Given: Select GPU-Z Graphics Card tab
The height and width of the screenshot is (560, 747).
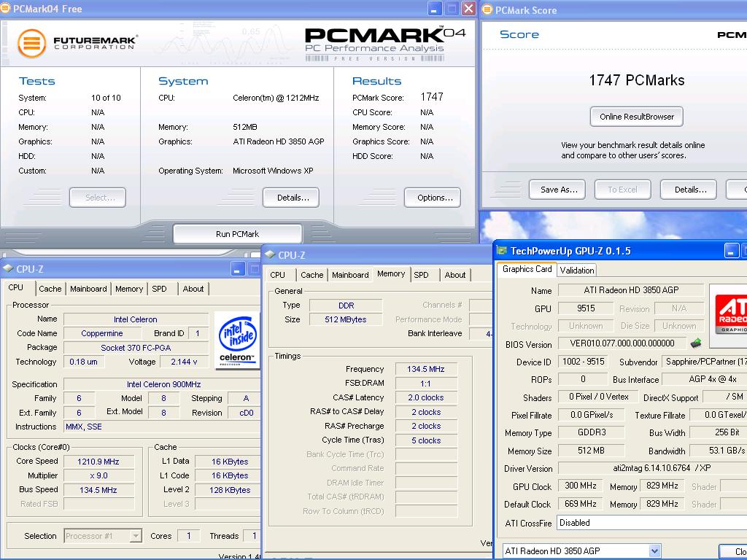Looking at the screenshot, I should coord(527,269).
